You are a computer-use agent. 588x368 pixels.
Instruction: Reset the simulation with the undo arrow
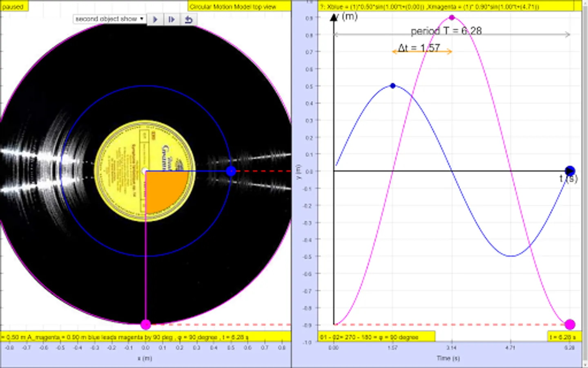(188, 19)
